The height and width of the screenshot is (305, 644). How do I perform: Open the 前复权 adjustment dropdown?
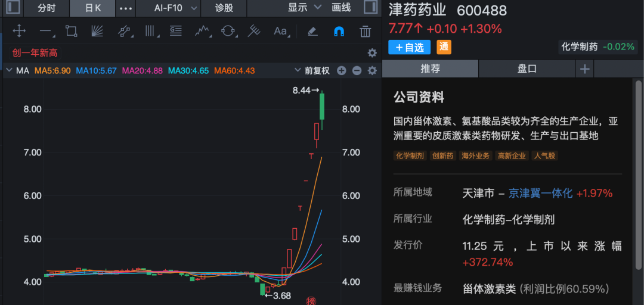point(312,71)
